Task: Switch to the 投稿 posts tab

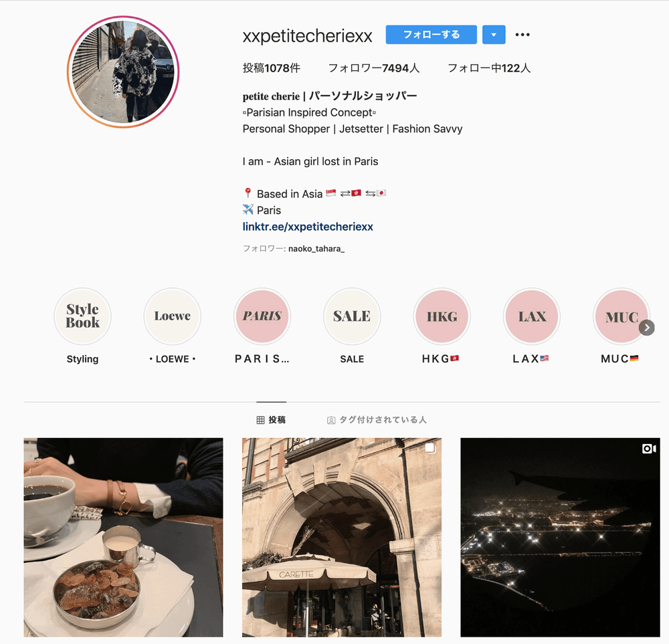Action: coord(272,420)
